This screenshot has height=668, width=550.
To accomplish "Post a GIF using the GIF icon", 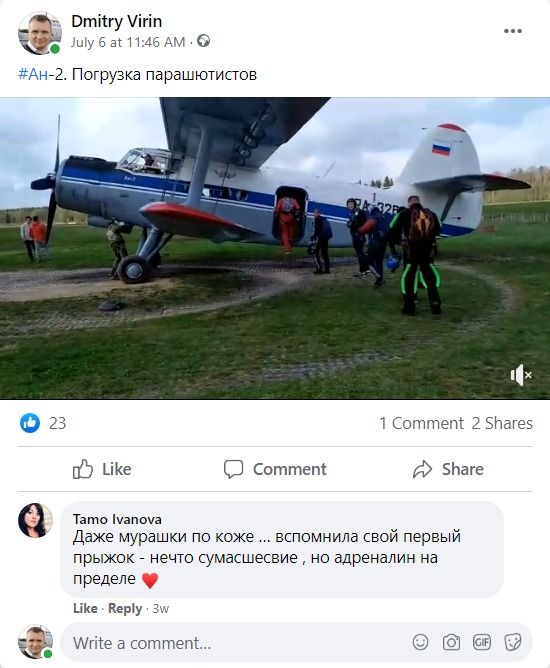I will 482,642.
